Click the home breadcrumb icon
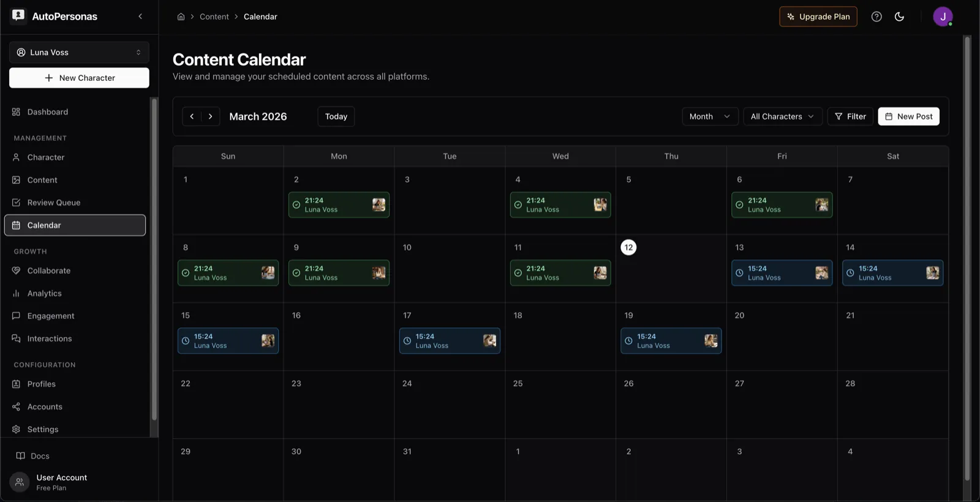 pos(181,17)
